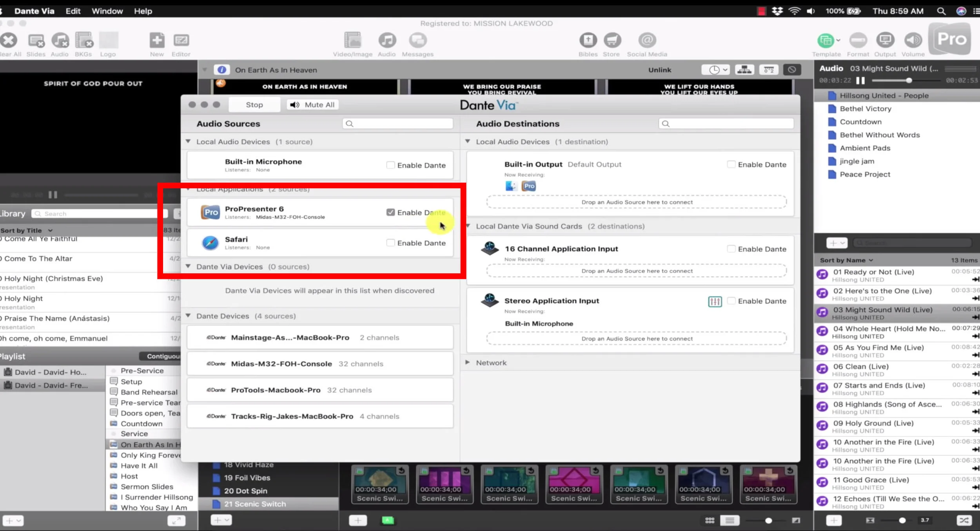Click the info icon beside On Earth As In Heaven
This screenshot has width=980, height=531.
click(222, 70)
